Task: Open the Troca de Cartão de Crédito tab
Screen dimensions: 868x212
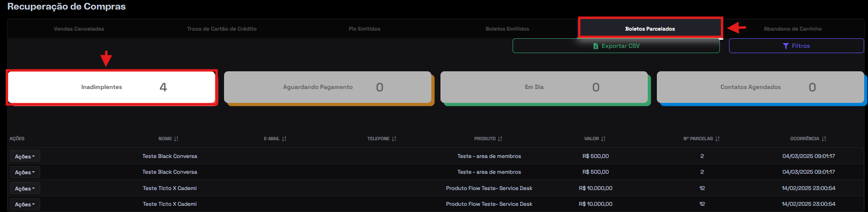Action: (x=222, y=29)
